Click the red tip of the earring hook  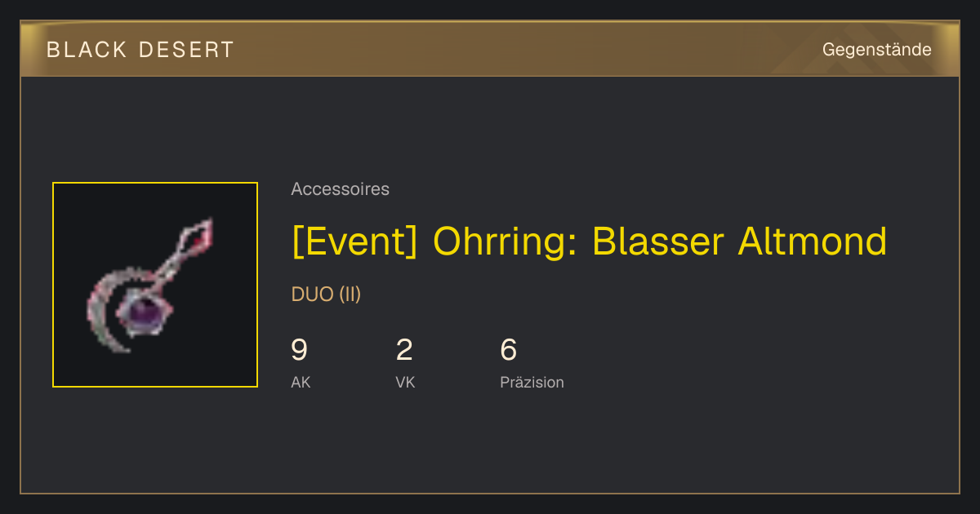(203, 231)
